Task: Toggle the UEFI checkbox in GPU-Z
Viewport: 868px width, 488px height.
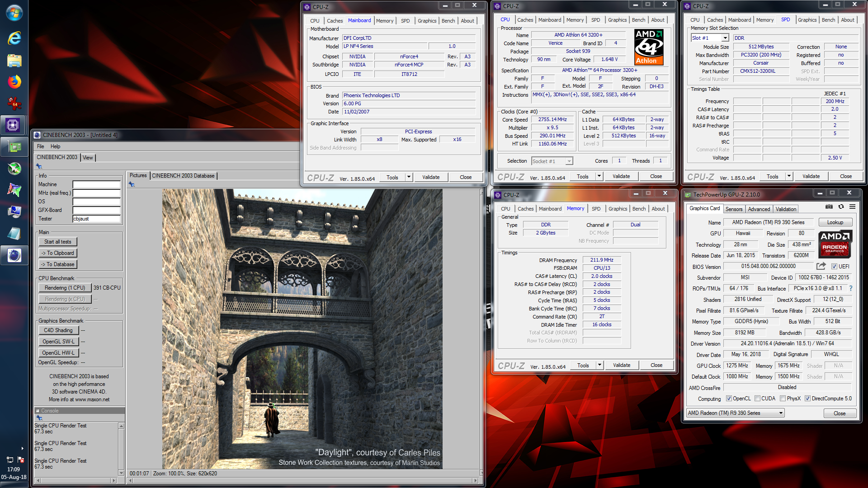Action: [834, 267]
